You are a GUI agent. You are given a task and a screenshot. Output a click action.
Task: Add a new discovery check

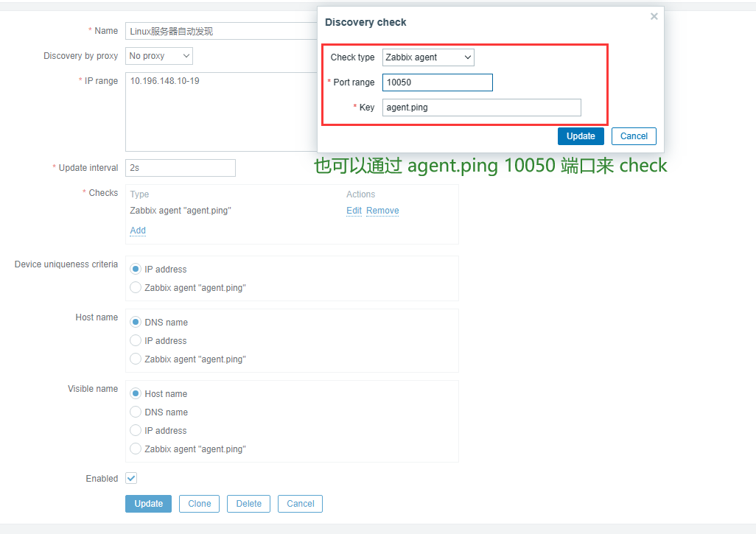tap(138, 231)
